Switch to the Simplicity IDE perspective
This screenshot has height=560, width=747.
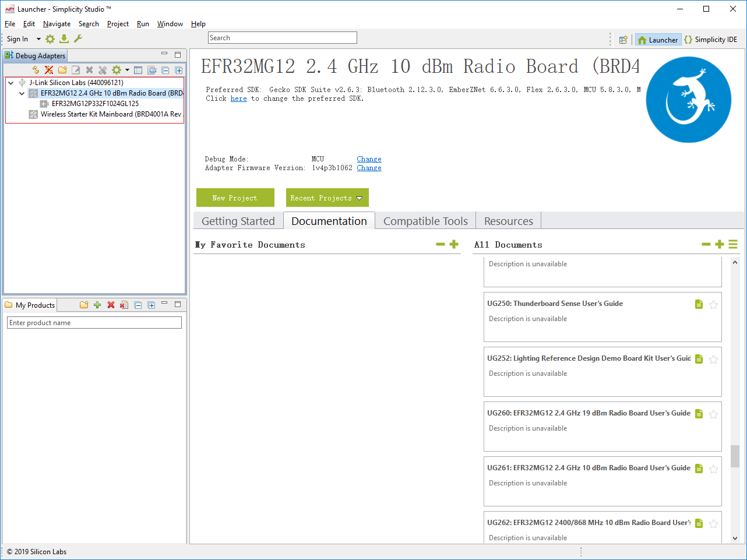pyautogui.click(x=711, y=40)
